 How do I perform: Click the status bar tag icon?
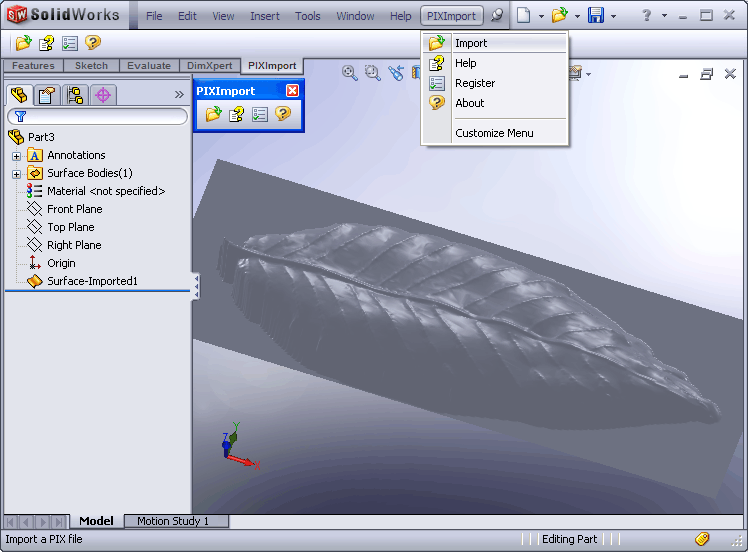pos(702,539)
